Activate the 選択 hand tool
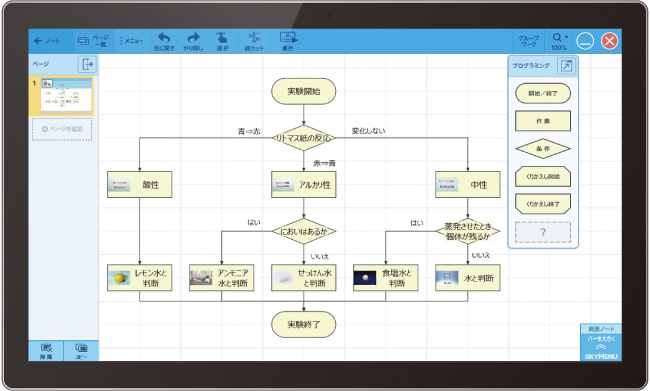The width and height of the screenshot is (650, 391). point(222,41)
